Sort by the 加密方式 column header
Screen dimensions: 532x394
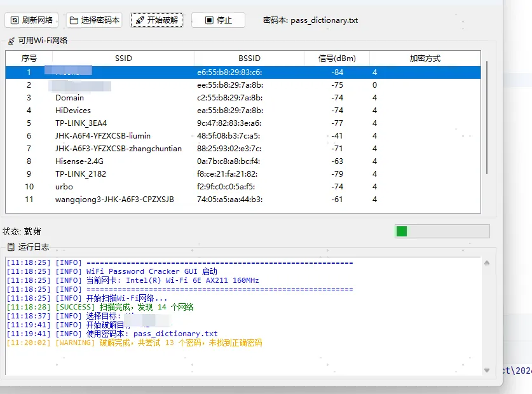(425, 58)
